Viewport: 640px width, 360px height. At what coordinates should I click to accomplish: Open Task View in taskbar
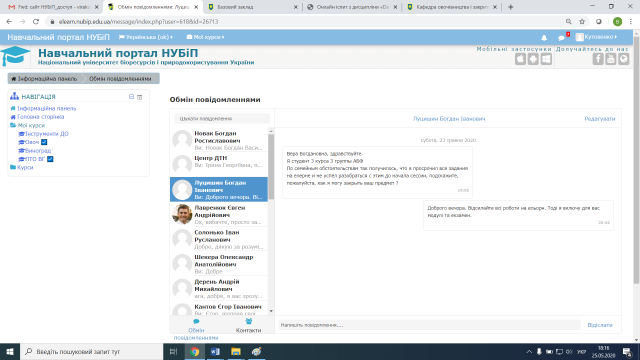pos(173,351)
